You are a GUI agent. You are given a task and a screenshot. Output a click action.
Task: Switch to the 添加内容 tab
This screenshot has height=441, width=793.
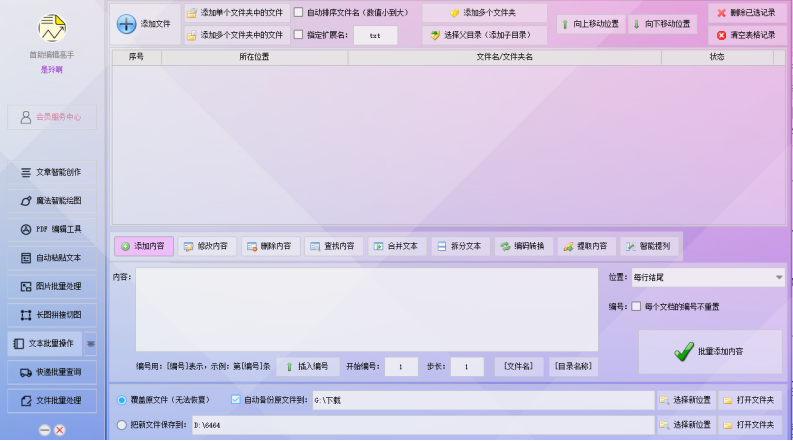coord(144,246)
